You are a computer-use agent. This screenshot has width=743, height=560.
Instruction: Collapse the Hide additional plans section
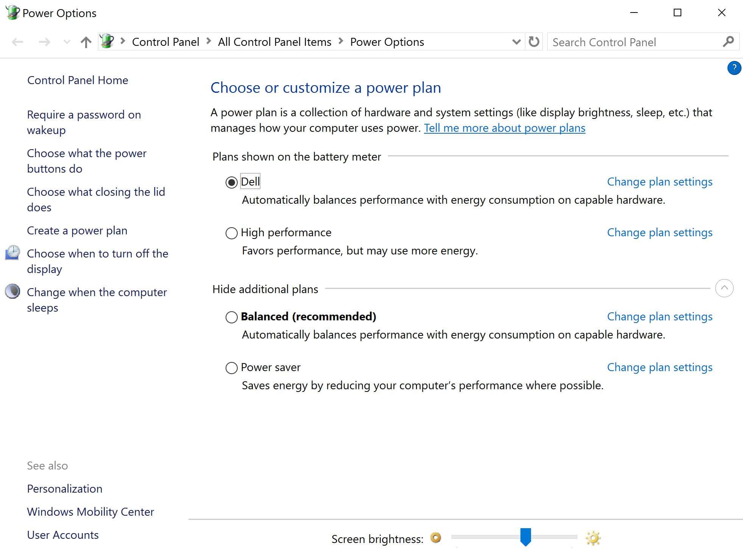coord(724,288)
